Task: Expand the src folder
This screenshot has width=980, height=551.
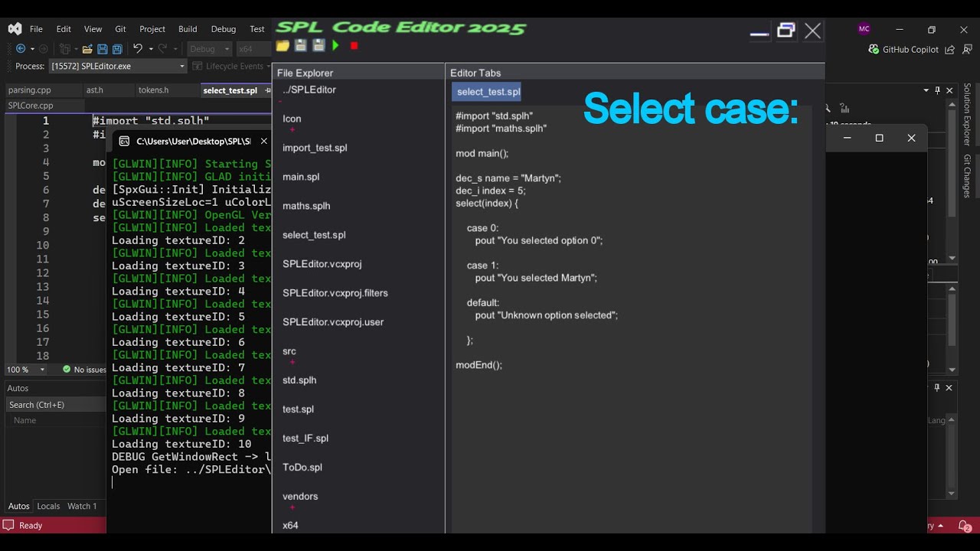Action: (x=289, y=351)
